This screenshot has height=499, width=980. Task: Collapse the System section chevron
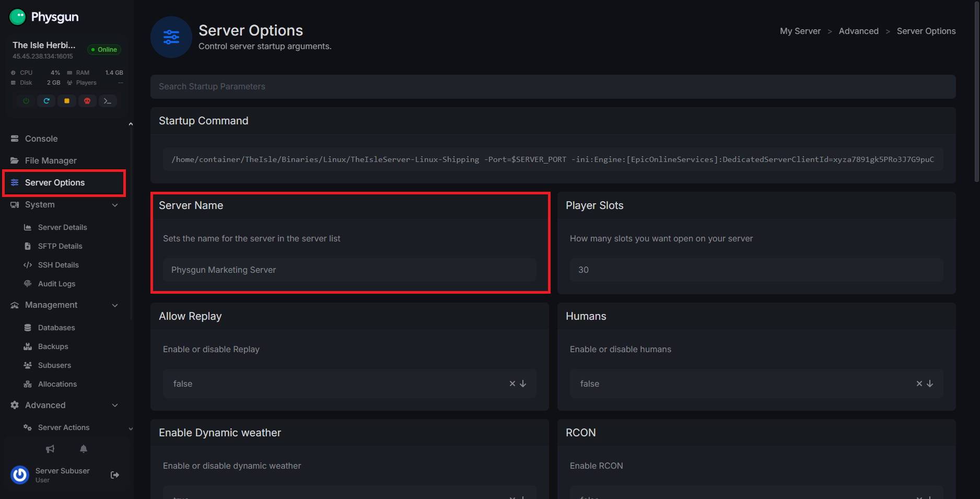coord(115,205)
